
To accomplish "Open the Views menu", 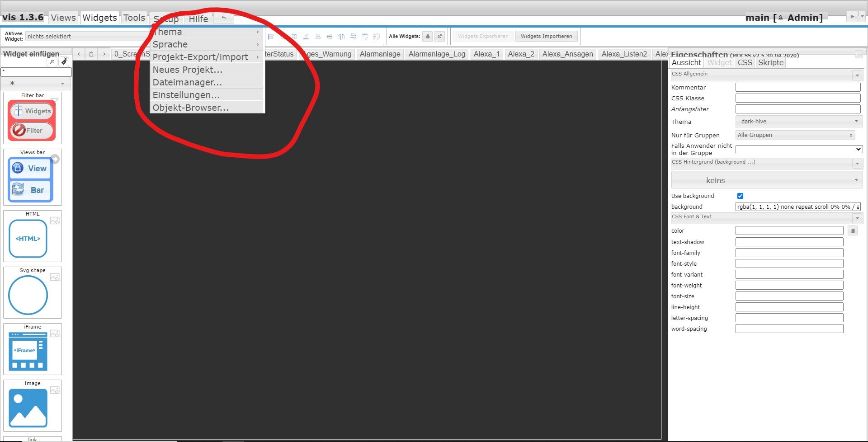I will pos(63,18).
